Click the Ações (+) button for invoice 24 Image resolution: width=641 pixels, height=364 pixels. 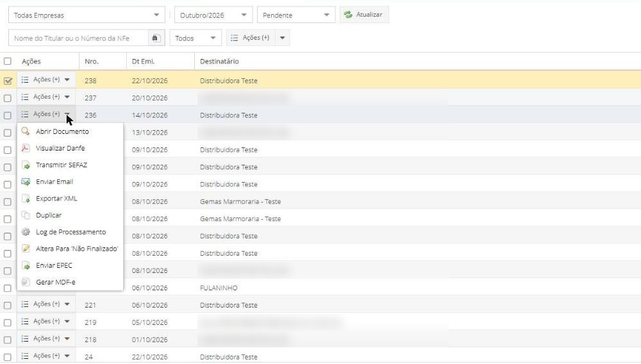(x=46, y=356)
